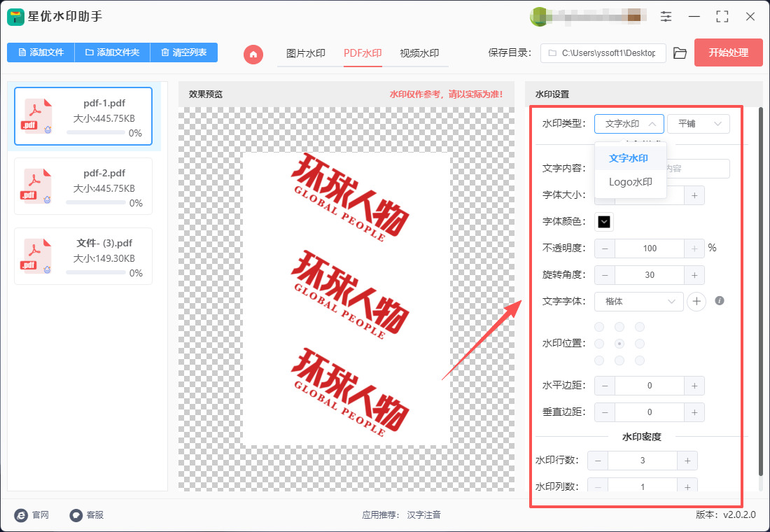Select the bottom-left watermark position
770x532 pixels.
599,360
